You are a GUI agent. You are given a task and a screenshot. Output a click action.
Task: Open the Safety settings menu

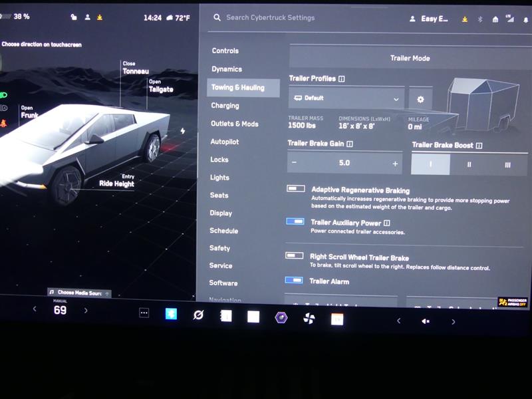[x=219, y=248]
